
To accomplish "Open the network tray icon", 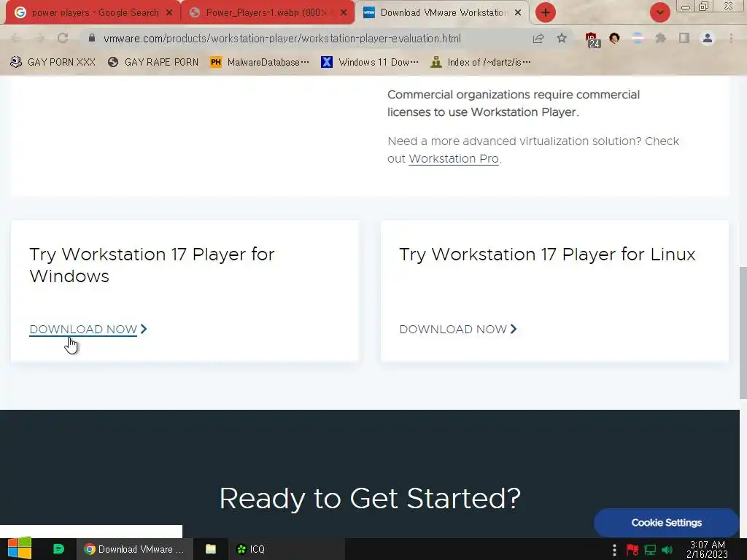I will (650, 550).
